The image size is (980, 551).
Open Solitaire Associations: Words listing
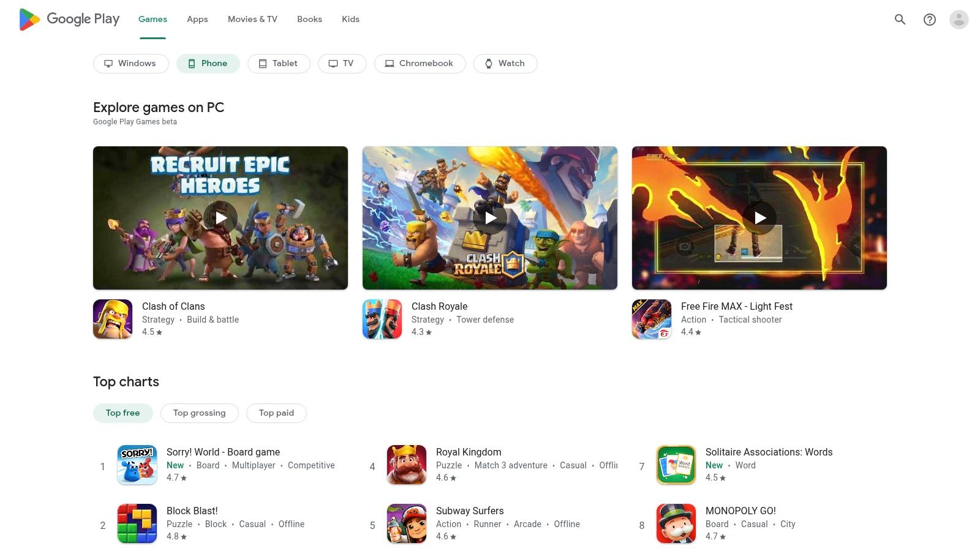tap(769, 452)
